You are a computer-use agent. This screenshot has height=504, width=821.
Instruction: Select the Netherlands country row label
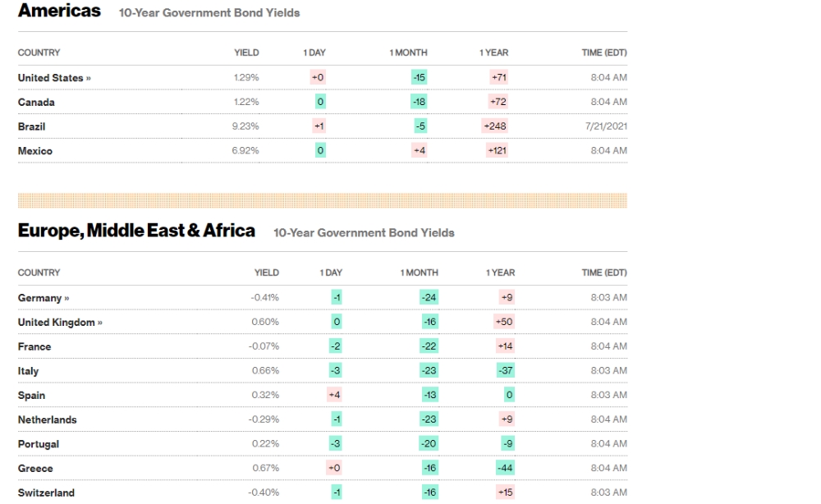pyautogui.click(x=47, y=419)
